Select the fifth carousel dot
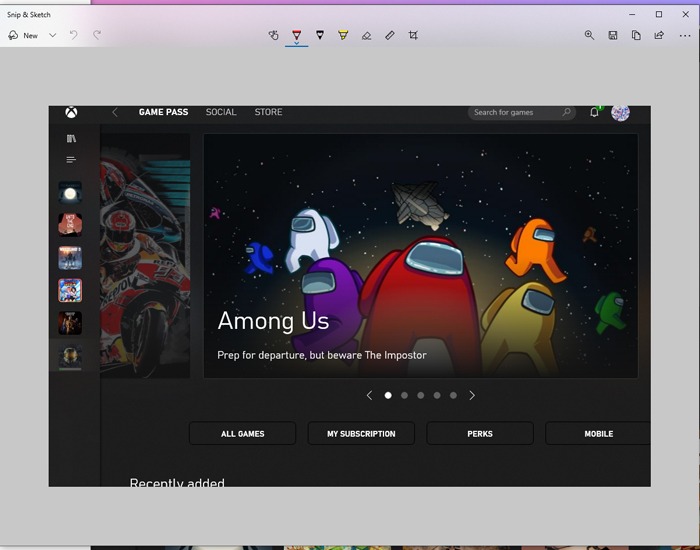 pos(453,395)
